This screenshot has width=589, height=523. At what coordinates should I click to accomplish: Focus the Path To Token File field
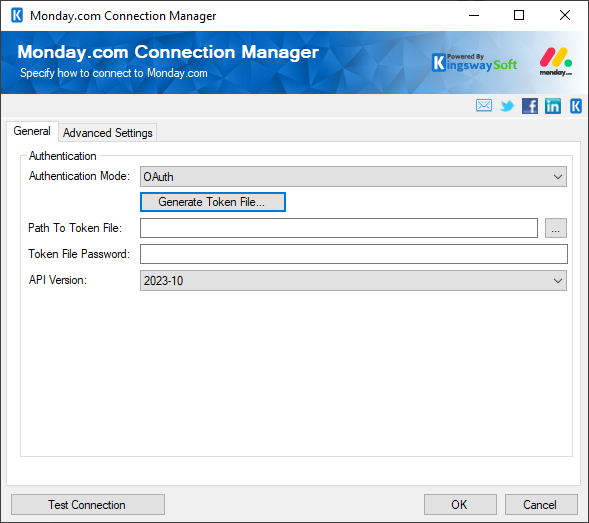tap(339, 228)
